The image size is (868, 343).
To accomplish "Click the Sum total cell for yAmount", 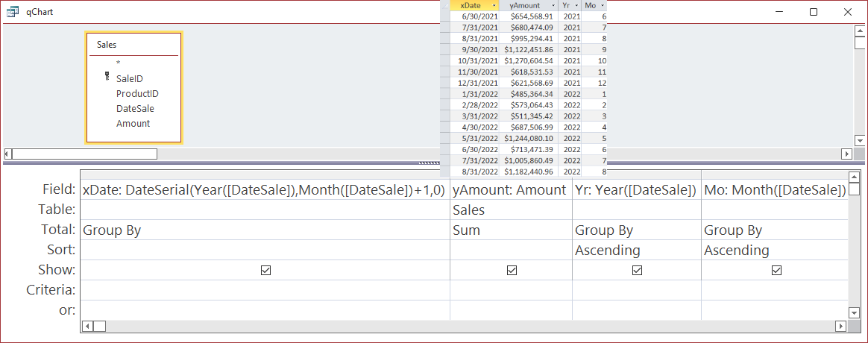I will (x=511, y=230).
